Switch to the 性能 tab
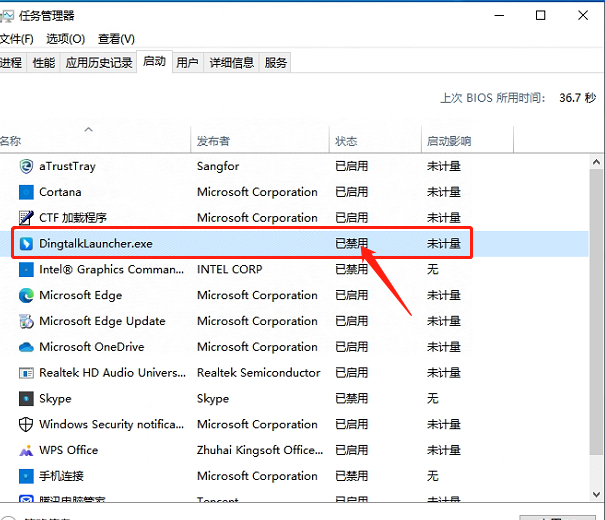The width and height of the screenshot is (605, 520). click(x=44, y=62)
